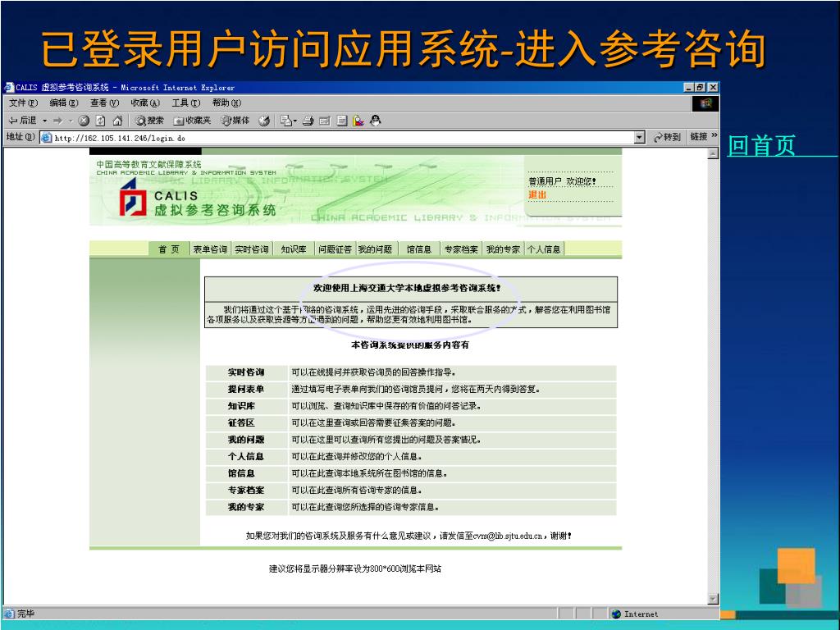This screenshot has height=630, width=840.
Task: Click the CALIS logo in the page header
Action: [x=132, y=197]
